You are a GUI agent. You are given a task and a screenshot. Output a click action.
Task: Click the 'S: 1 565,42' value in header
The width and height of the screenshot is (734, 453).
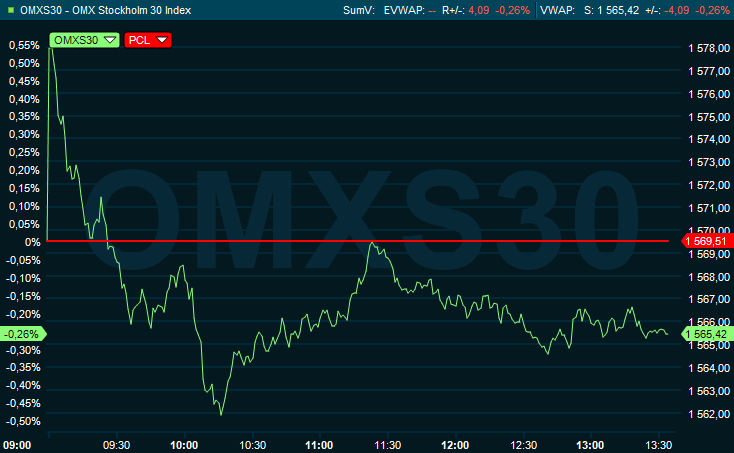tap(611, 10)
